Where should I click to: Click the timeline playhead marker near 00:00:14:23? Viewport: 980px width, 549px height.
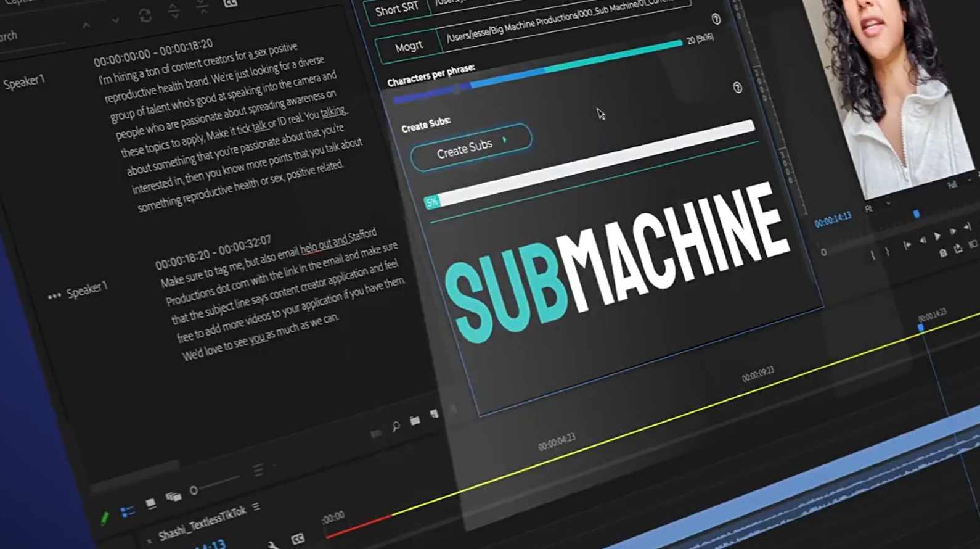click(921, 327)
